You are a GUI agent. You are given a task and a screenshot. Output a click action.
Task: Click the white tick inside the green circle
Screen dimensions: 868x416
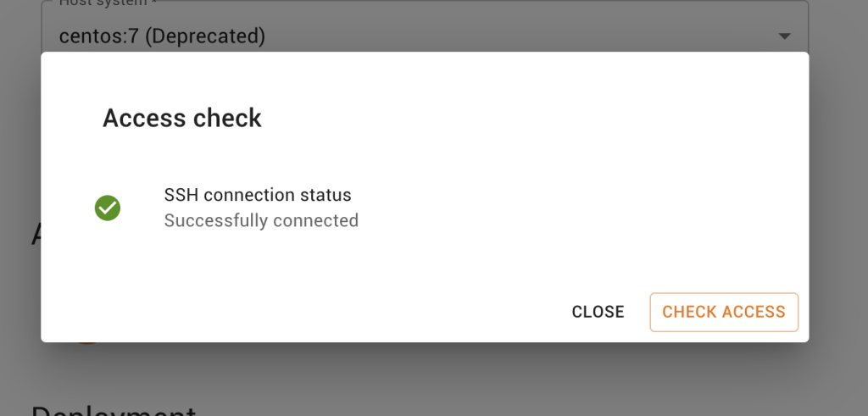[x=108, y=208]
